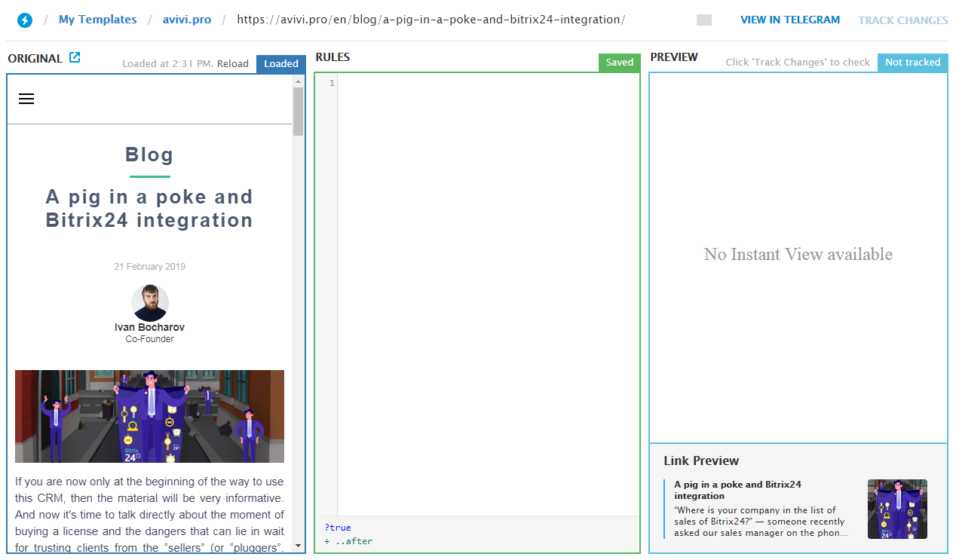Click author name Ivan Bocharov
The width and height of the screenshot is (956, 560).
coord(149,328)
